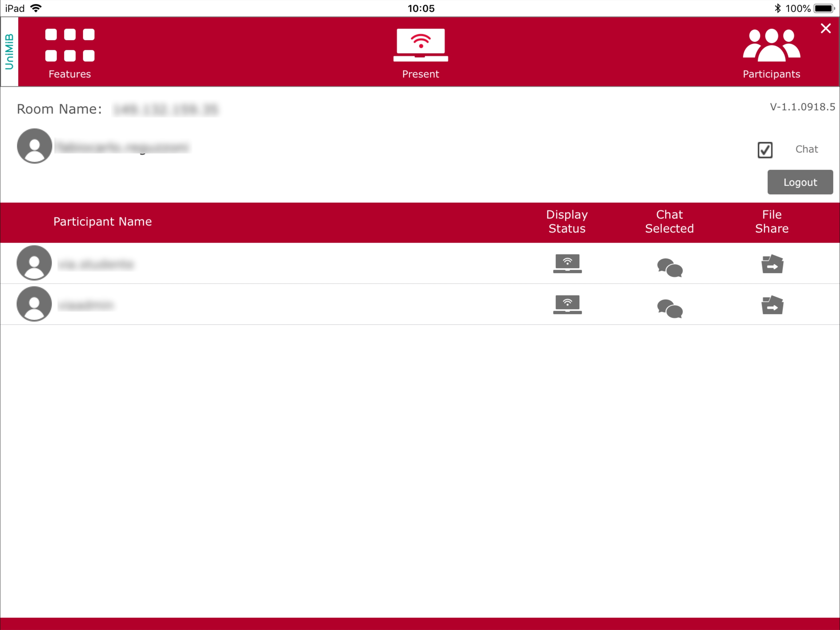Image resolution: width=840 pixels, height=630 pixels.
Task: Close the panel with the X button
Action: [825, 29]
